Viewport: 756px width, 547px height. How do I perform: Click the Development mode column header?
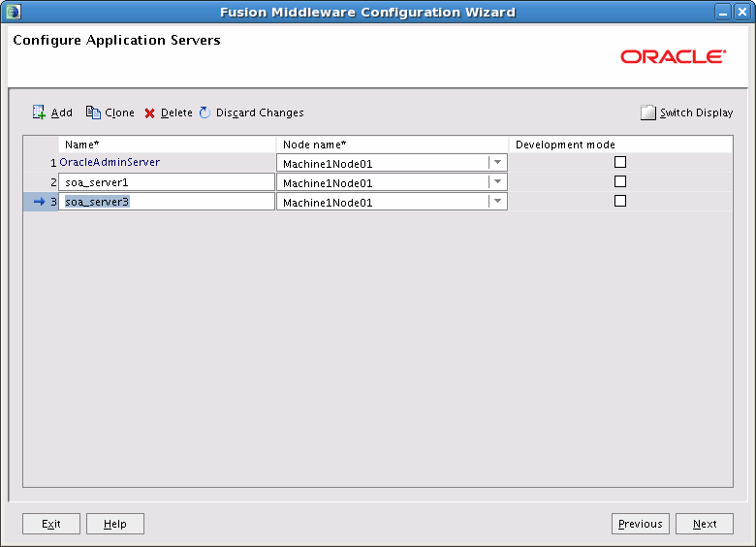(620, 145)
